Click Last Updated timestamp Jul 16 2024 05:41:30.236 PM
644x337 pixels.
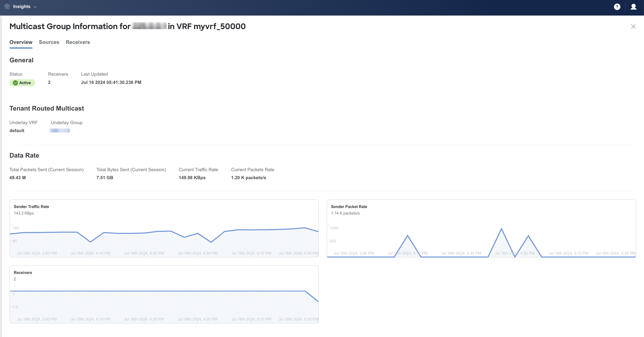tap(111, 82)
